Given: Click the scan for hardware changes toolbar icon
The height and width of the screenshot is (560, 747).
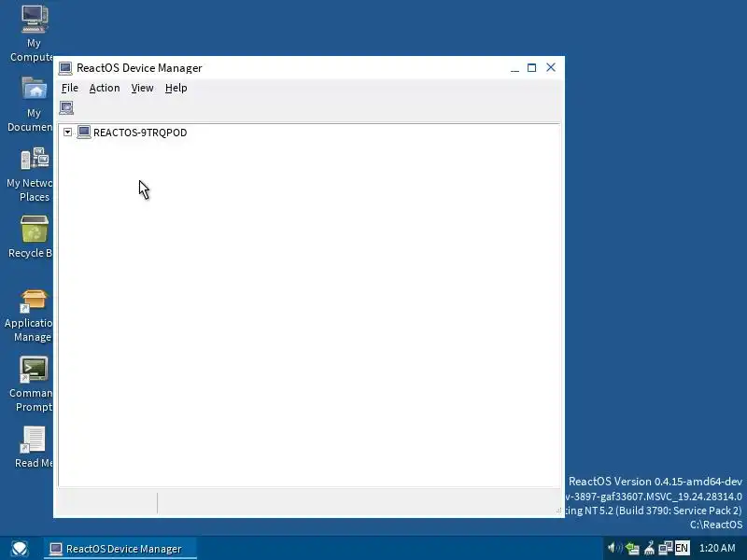Looking at the screenshot, I should [66, 108].
